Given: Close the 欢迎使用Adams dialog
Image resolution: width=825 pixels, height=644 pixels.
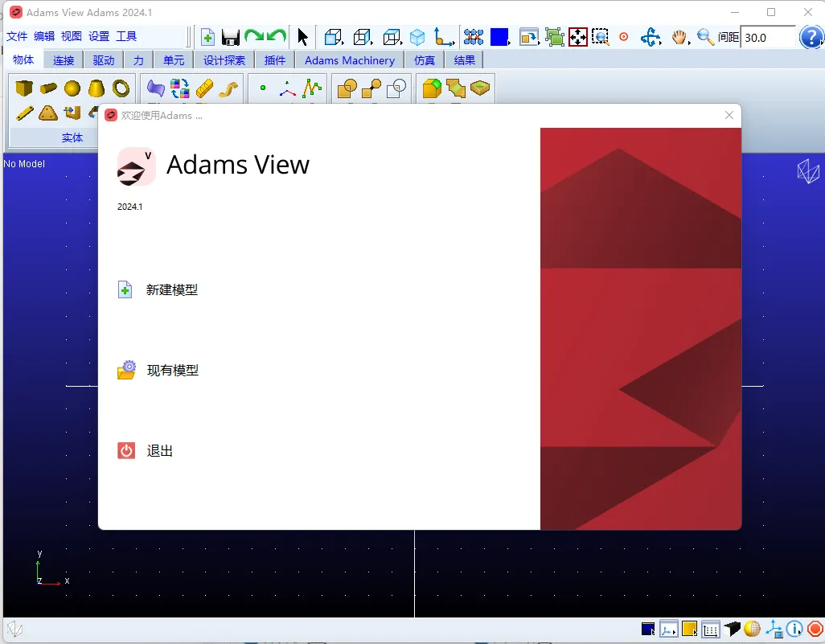Looking at the screenshot, I should click(729, 115).
